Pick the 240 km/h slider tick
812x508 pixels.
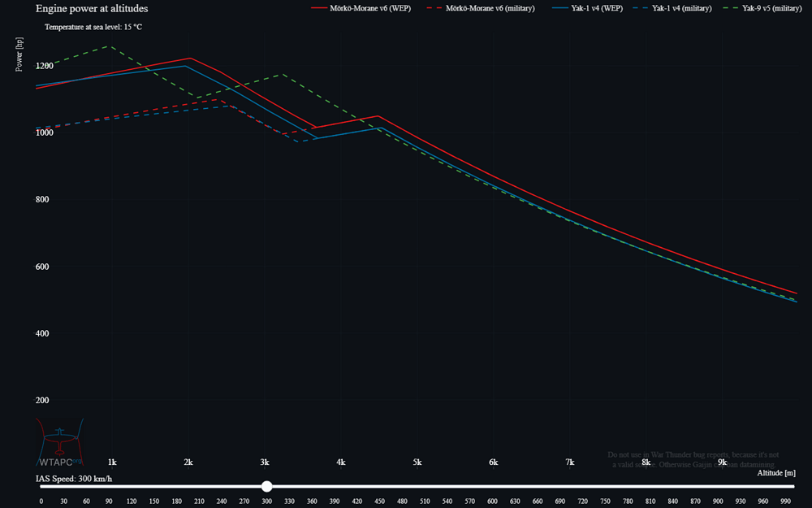pyautogui.click(x=222, y=501)
